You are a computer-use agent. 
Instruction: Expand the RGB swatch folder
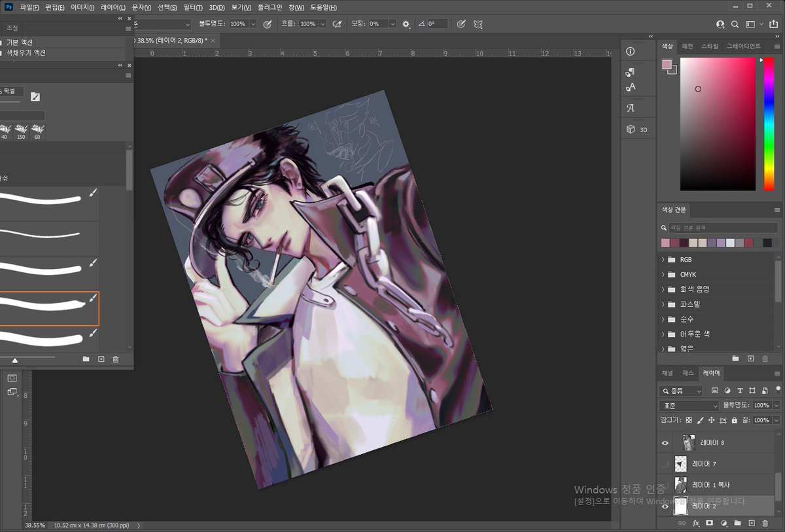663,260
